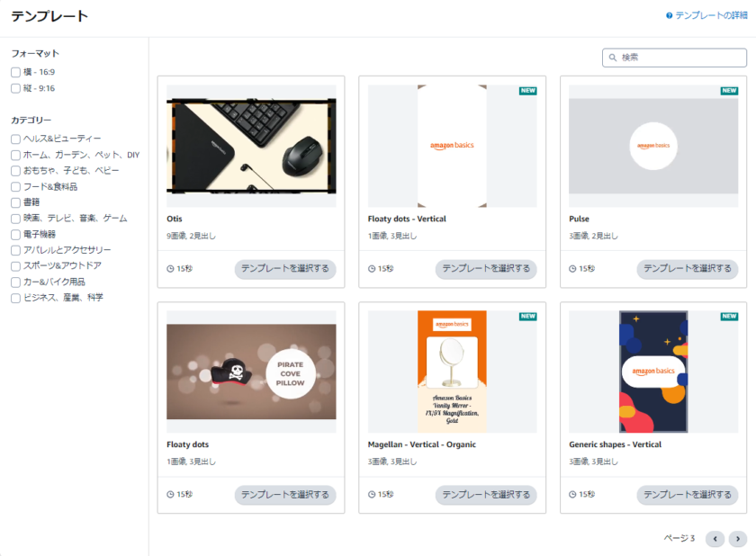This screenshot has width=756, height=556.
Task: Check the 書籍 category filter
Action: click(x=15, y=202)
